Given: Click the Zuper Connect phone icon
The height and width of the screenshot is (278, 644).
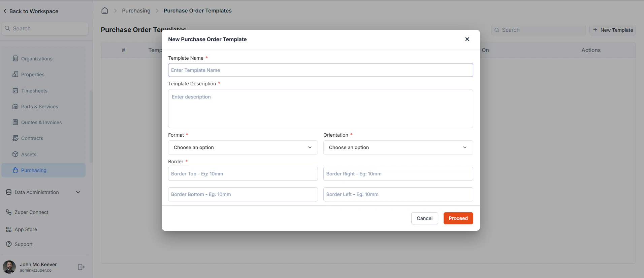Looking at the screenshot, I should click(9, 212).
